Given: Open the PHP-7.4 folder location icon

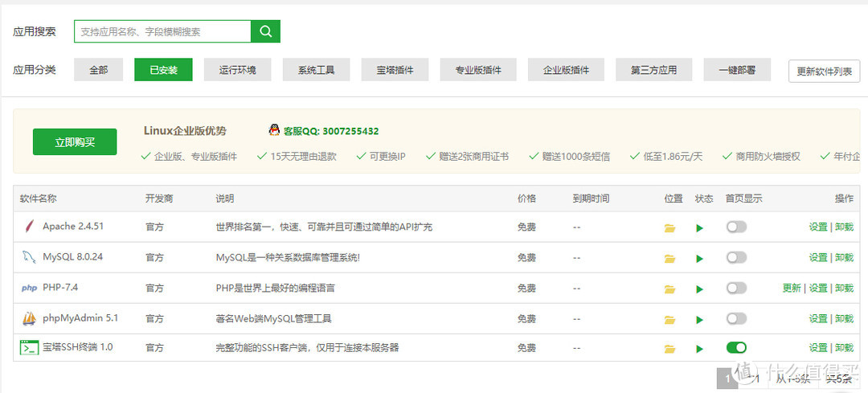Looking at the screenshot, I should coord(669,289).
